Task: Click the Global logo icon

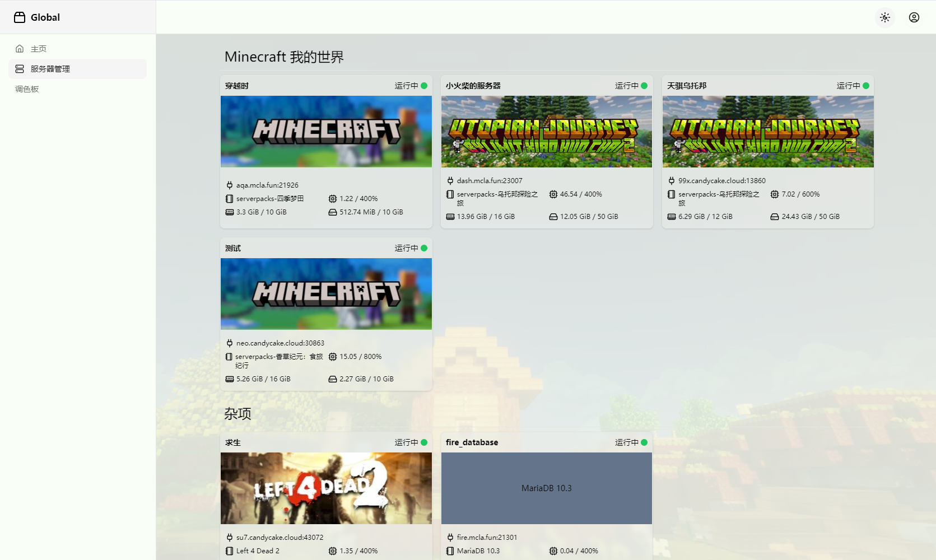Action: coord(20,17)
